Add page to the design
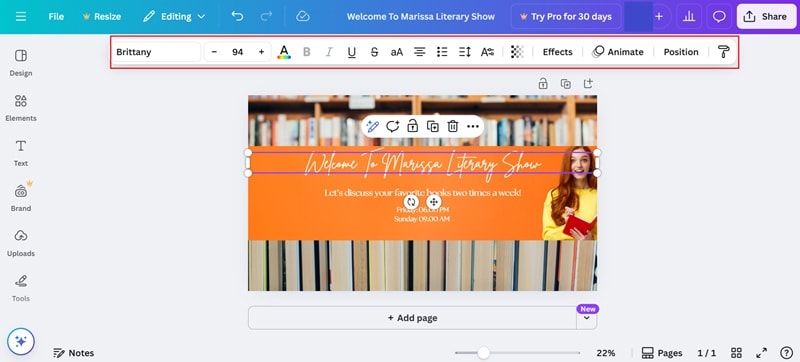The height and width of the screenshot is (362, 800). click(412, 318)
